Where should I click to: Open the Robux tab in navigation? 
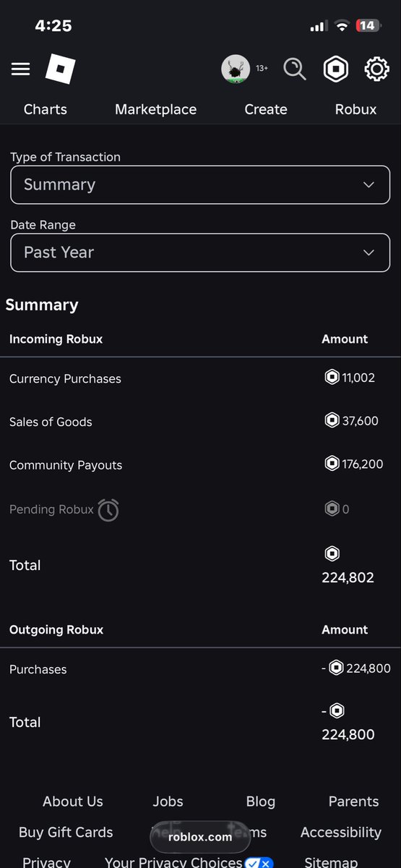(355, 109)
